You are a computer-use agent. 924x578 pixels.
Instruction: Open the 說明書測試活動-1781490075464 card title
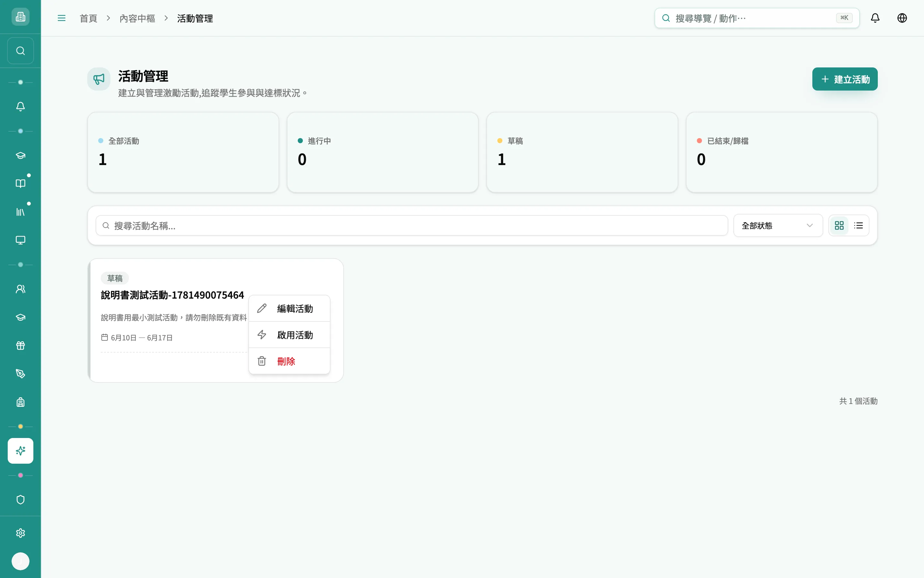[172, 295]
